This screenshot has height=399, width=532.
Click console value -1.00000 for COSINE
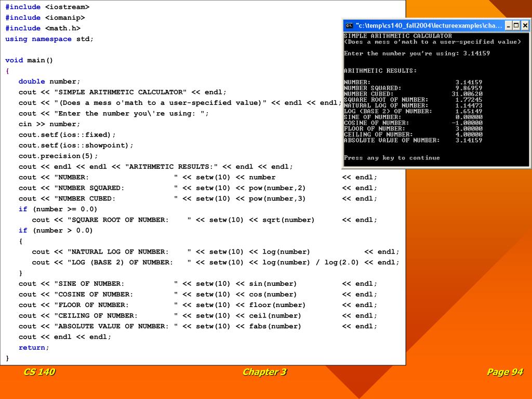467,123
